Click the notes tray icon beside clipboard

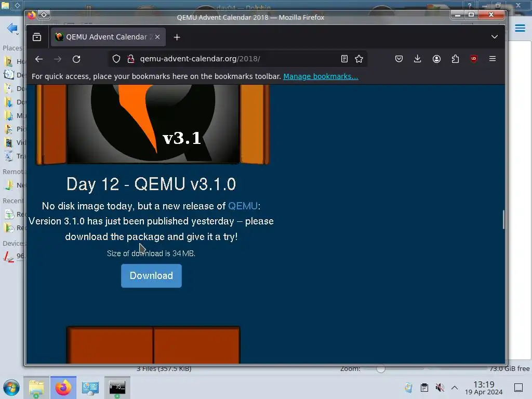(x=409, y=388)
